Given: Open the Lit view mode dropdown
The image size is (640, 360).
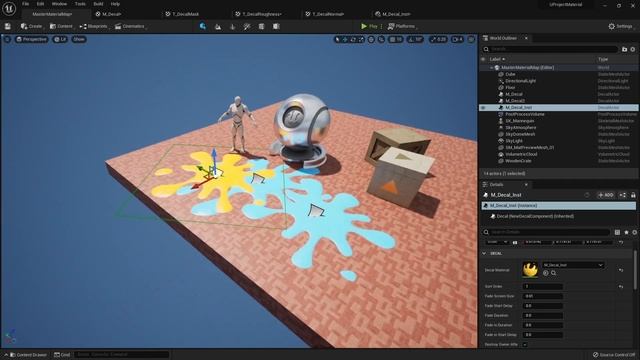Looking at the screenshot, I should coord(60,39).
